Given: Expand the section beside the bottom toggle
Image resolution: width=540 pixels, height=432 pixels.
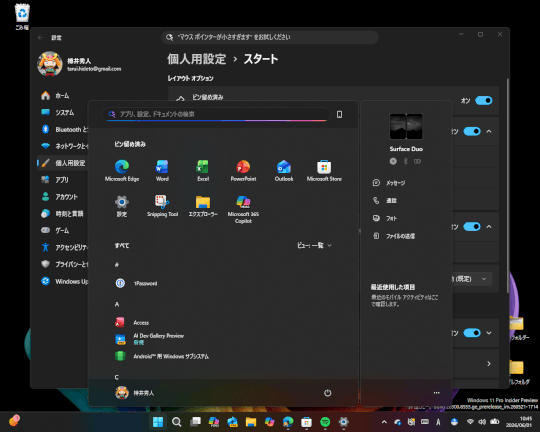Looking at the screenshot, I should tap(489, 333).
